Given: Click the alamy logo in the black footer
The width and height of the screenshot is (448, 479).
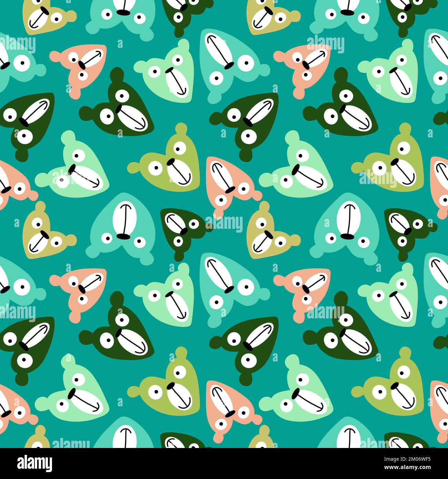Looking at the screenshot, I should click(x=35, y=463).
